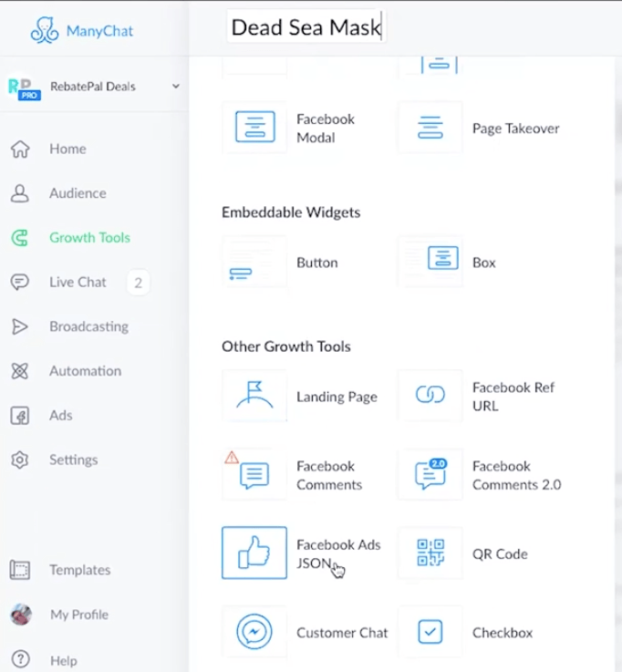Select the Customer Chat messenger icon
The height and width of the screenshot is (672, 622).
[x=254, y=632]
